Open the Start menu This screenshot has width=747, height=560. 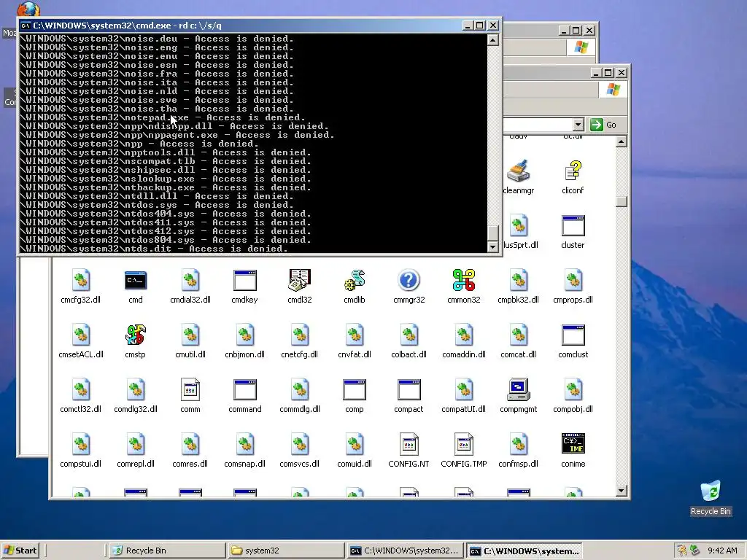tap(20, 551)
